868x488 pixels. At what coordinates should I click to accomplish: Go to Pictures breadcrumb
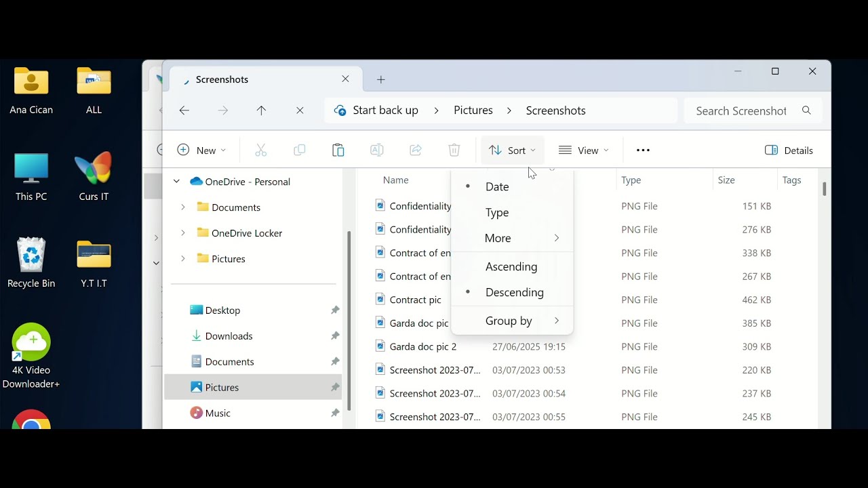click(473, 110)
